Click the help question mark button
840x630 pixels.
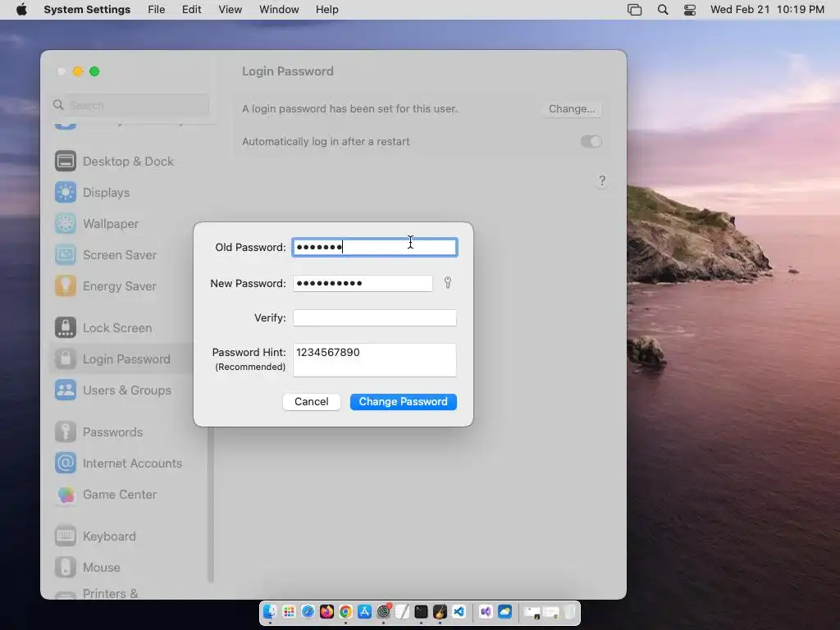pyautogui.click(x=602, y=180)
